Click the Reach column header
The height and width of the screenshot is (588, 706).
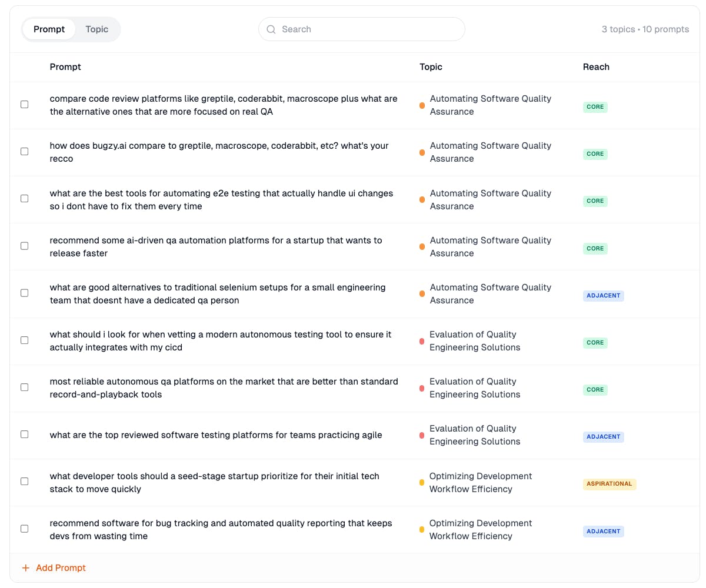(x=596, y=67)
